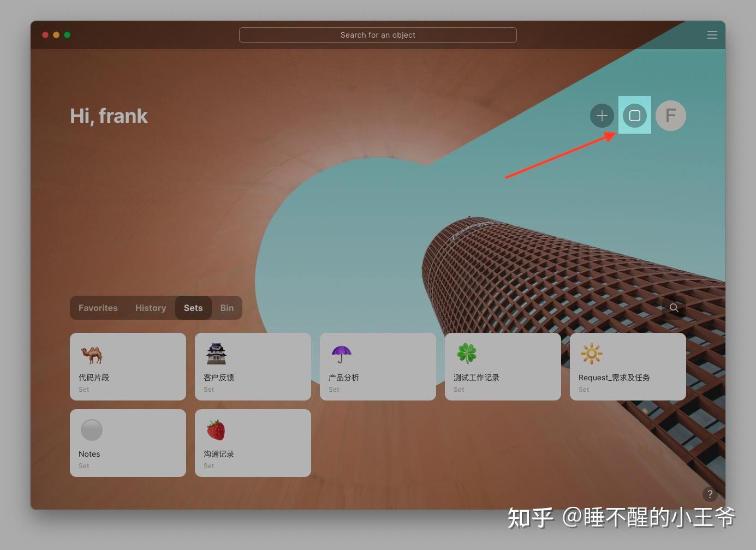The height and width of the screenshot is (550, 756).
Task: Switch to the Favorites tab
Action: coord(98,308)
